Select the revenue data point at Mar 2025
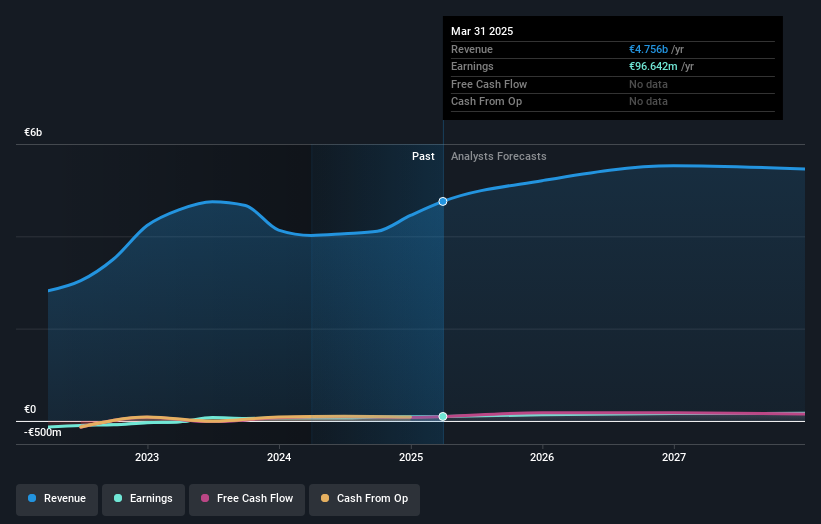Viewport: 821px width, 524px height. [x=443, y=202]
